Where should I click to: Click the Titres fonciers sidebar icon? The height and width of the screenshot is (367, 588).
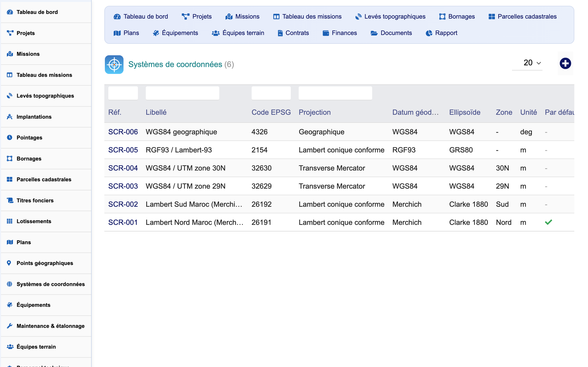(x=10, y=200)
